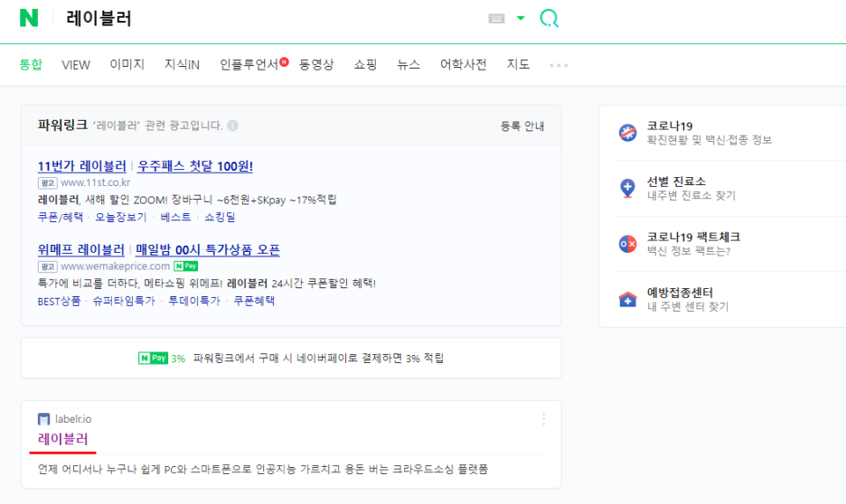The width and height of the screenshot is (846, 504).
Task: Click the N Pay badge beside wemakeprice
Action: tap(185, 266)
